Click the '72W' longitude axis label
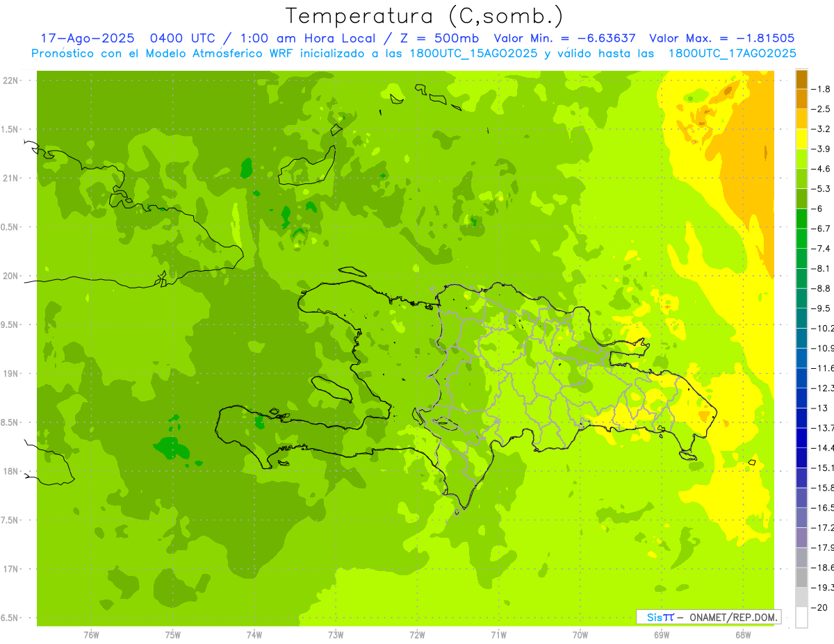Screen dimensions: 834x644 [x=417, y=635]
